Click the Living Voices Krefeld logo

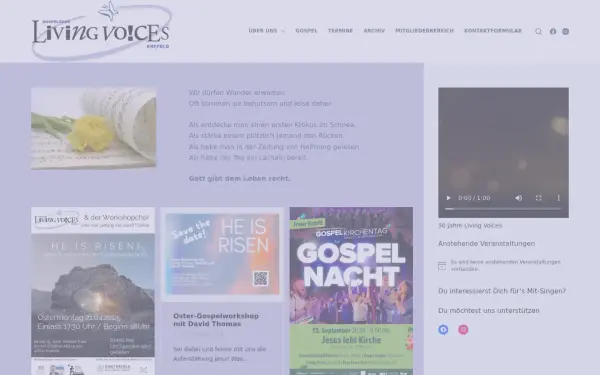pos(102,31)
